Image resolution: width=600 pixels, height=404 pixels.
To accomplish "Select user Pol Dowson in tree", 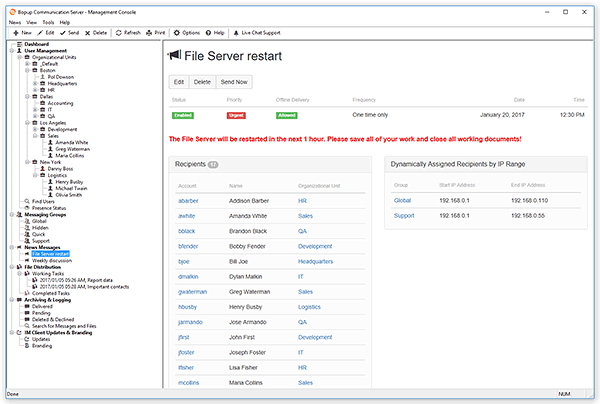I will 60,77.
